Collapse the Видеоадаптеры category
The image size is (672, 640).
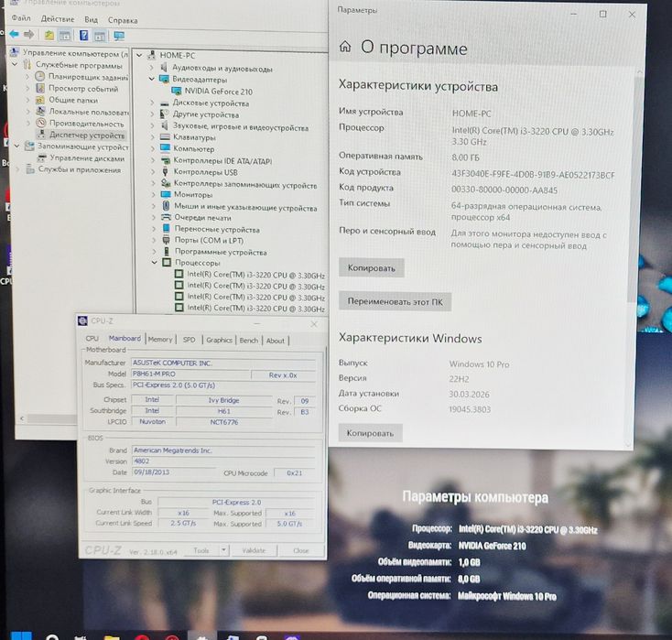pyautogui.click(x=152, y=80)
